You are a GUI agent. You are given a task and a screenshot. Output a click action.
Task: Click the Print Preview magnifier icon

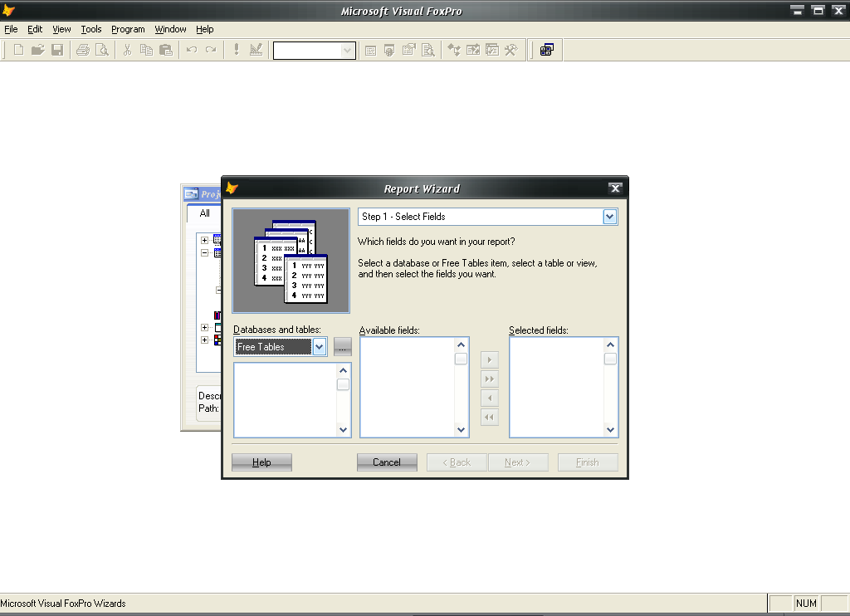[102, 51]
